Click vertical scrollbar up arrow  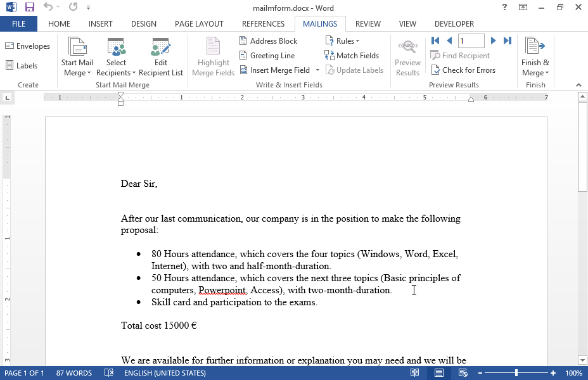[x=582, y=97]
